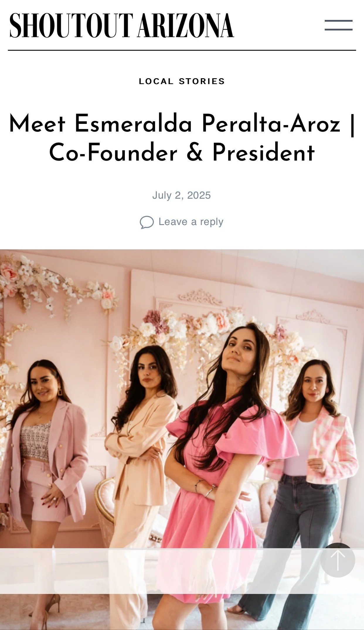Go home via Shoutout Arizona logo
Viewport: 364px width, 630px height.
click(x=122, y=25)
